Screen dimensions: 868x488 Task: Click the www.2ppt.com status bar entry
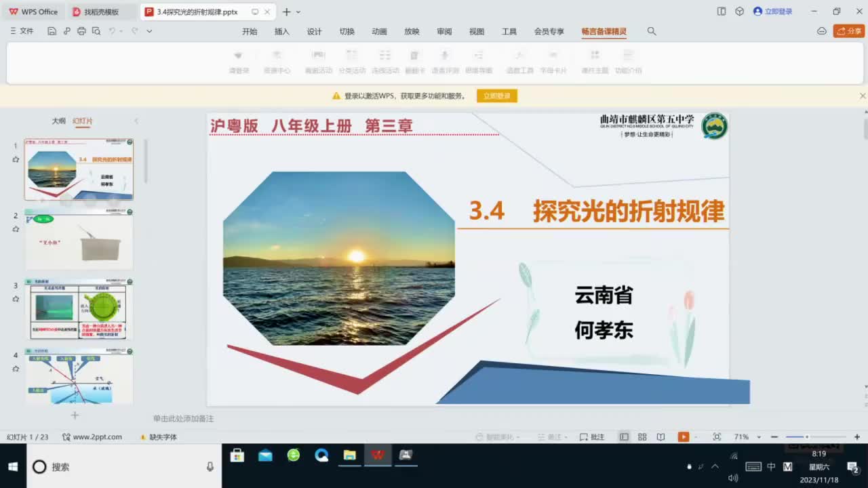[x=92, y=437]
